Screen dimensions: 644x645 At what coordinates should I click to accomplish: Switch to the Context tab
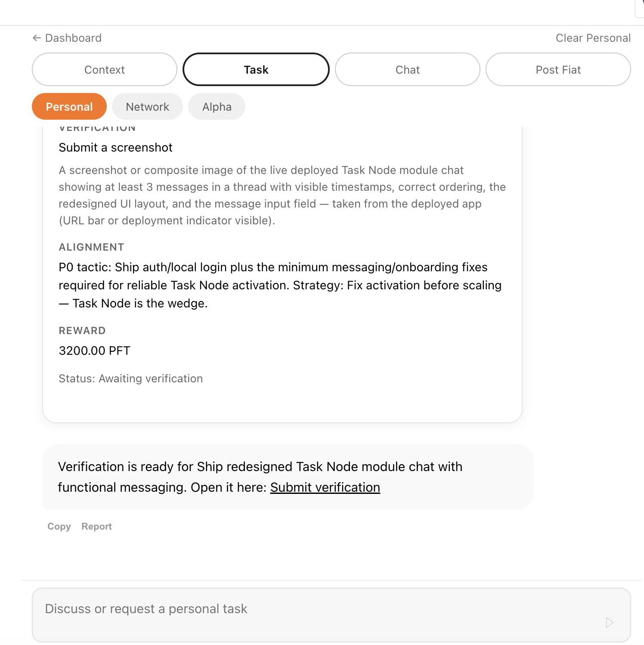(104, 69)
